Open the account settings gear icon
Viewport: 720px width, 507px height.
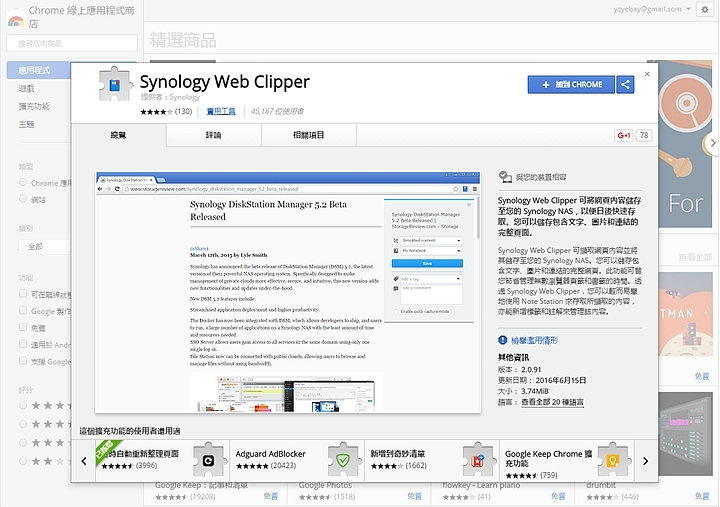pyautogui.click(x=705, y=9)
